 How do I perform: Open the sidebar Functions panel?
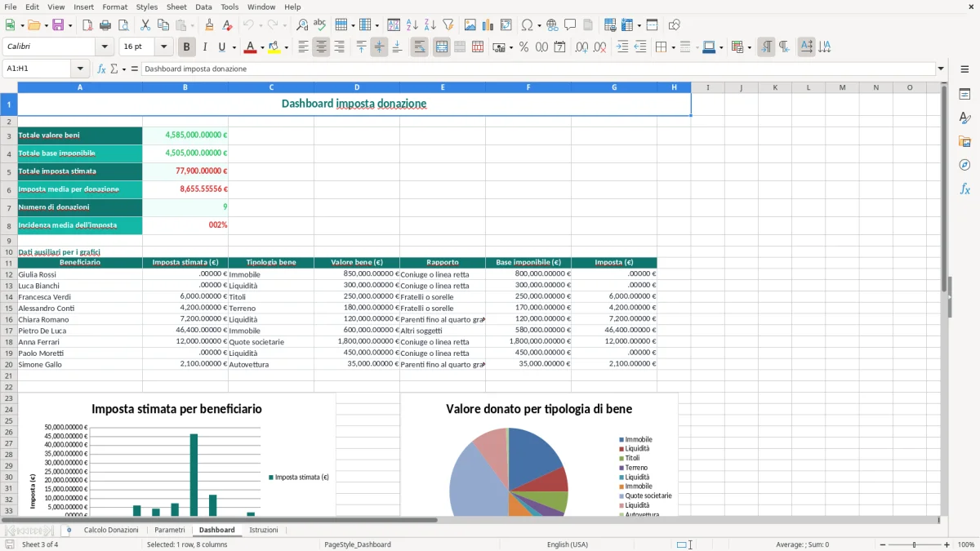[964, 189]
